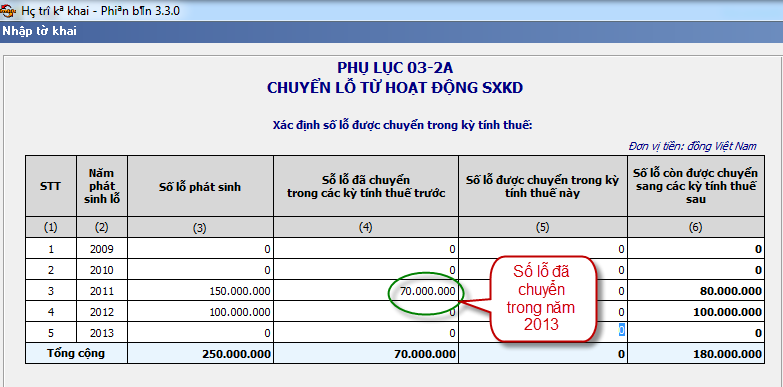Click STT number 1 cell
Viewport: 783px width, 387px height.
point(50,249)
